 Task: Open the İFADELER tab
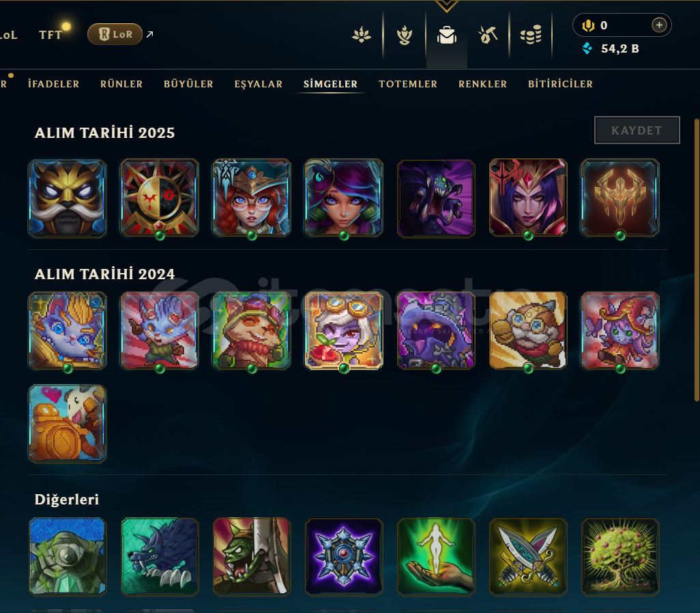pyautogui.click(x=54, y=84)
